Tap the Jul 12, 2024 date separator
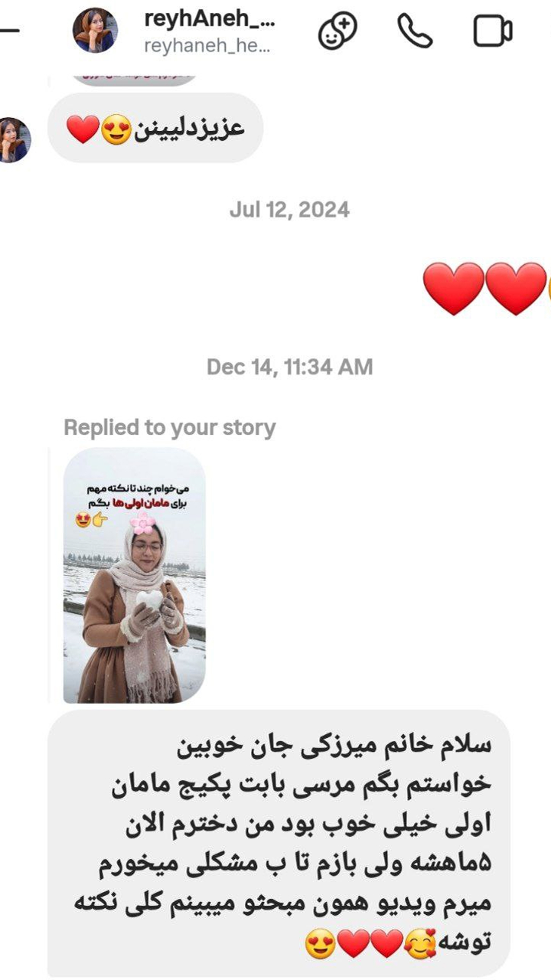This screenshot has width=551, height=980. click(x=289, y=210)
